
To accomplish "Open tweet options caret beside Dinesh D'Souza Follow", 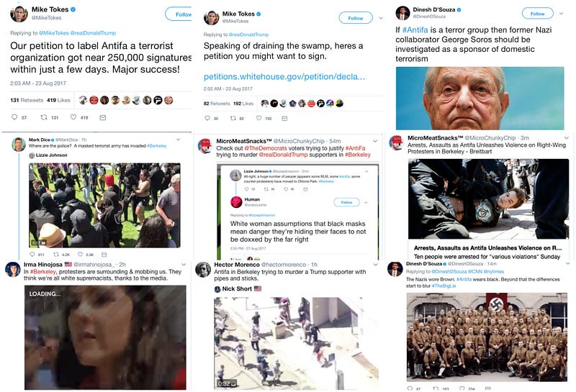I will click(x=562, y=14).
